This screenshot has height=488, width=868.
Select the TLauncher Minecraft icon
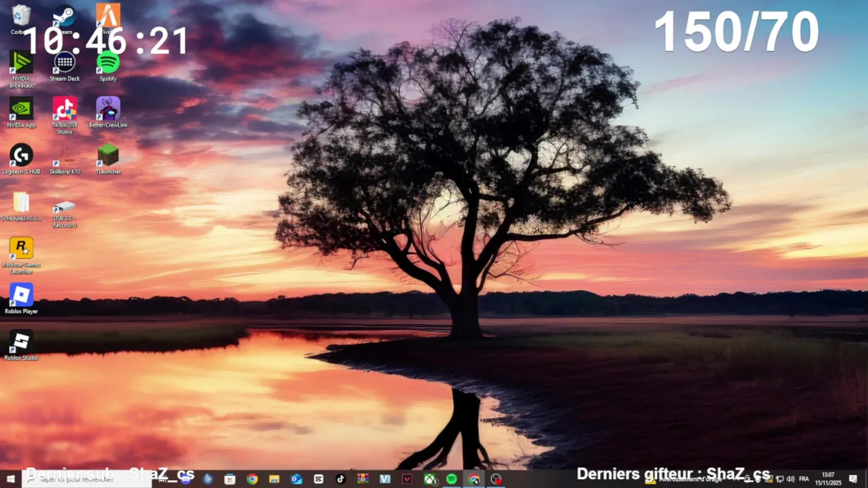pos(108,159)
